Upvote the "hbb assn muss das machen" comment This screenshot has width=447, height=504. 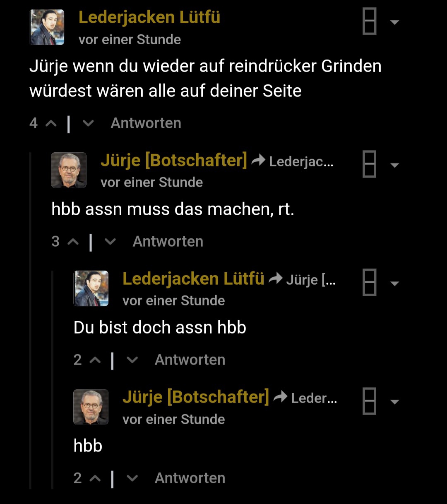point(73,242)
